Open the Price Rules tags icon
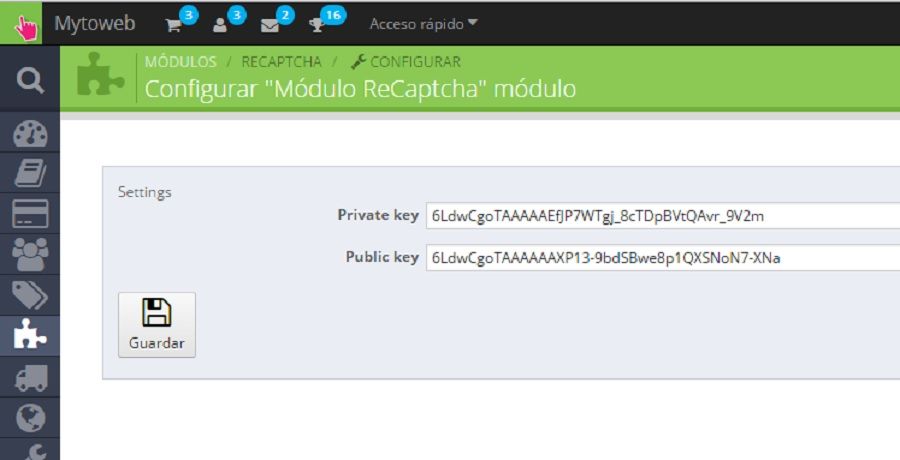The image size is (900, 460). 30,295
